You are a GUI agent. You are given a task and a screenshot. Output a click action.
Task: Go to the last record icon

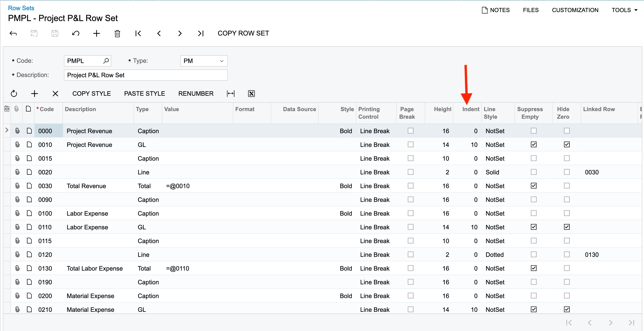(200, 33)
